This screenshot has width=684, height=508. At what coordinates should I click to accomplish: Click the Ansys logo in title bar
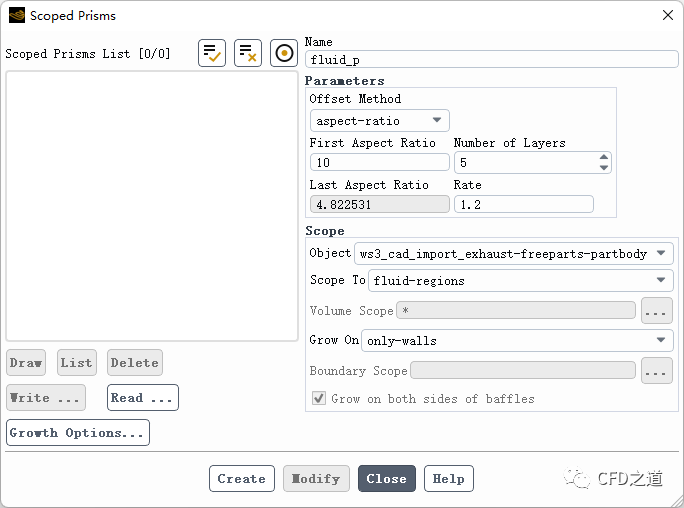16,15
